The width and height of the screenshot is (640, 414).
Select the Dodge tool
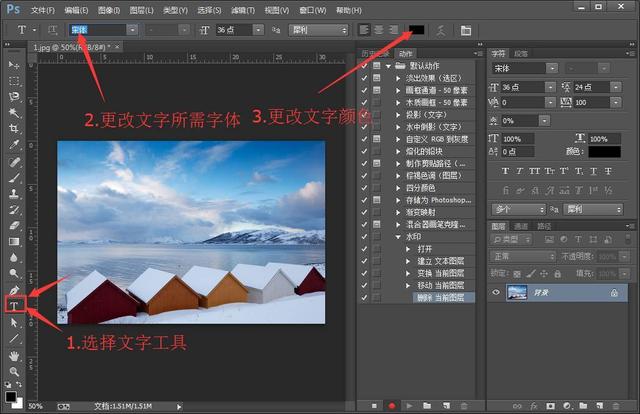click(x=14, y=273)
